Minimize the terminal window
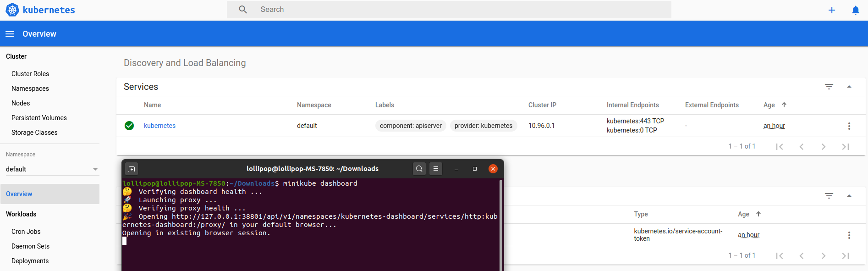Screen dimensions: 868x271 (456, 169)
